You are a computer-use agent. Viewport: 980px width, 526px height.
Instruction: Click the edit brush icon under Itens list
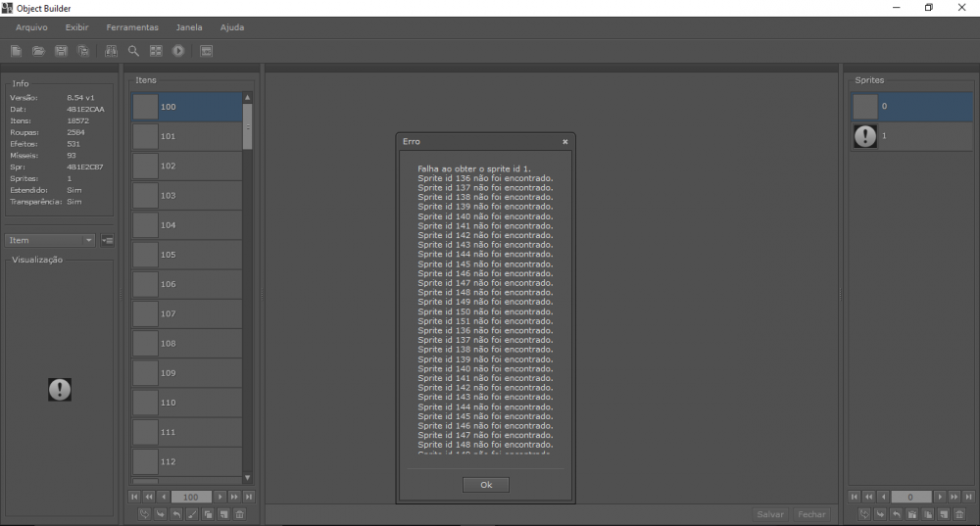click(192, 514)
